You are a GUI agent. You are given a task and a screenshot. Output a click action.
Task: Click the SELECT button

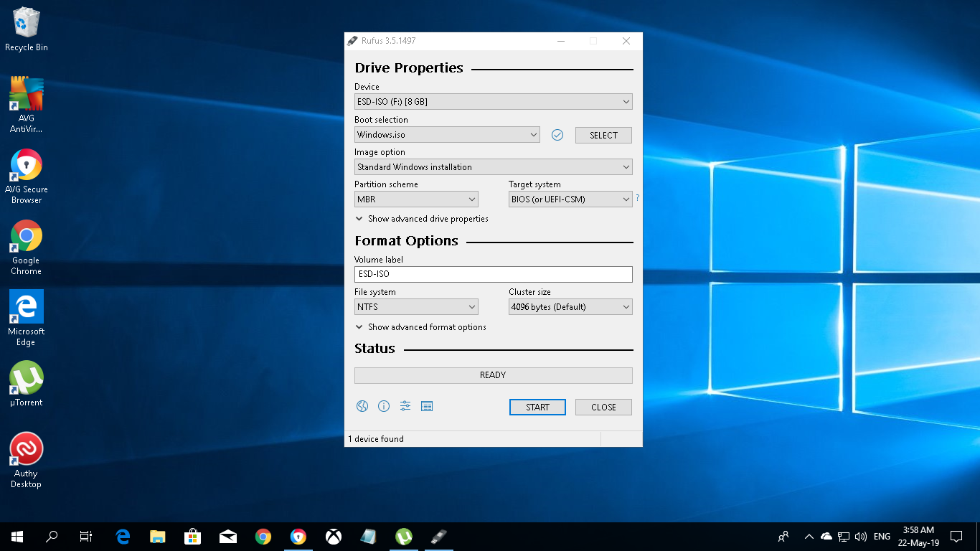[x=603, y=135]
